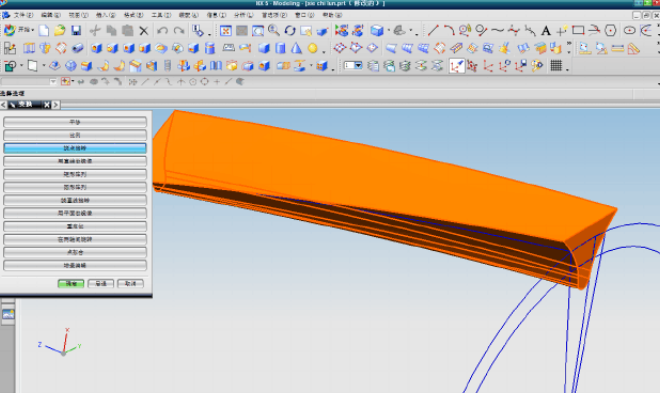This screenshot has width=660, height=393.
Task: Open the File (文件) menu
Action: point(23,15)
